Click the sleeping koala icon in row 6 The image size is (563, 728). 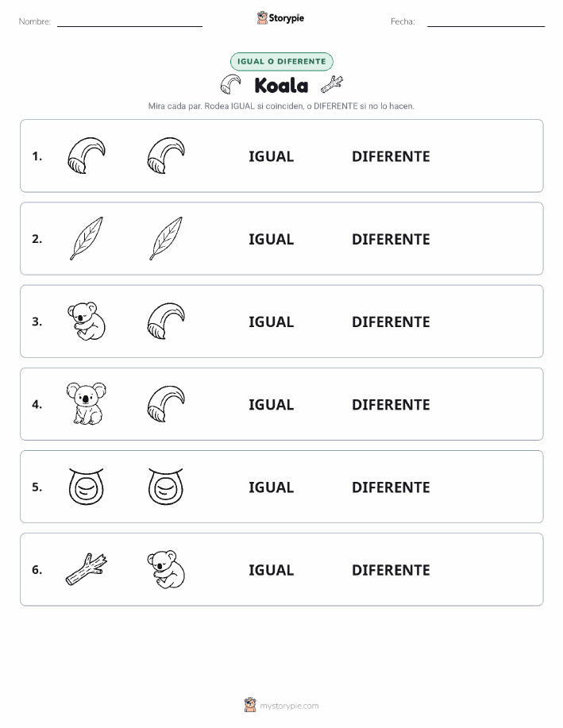point(166,570)
